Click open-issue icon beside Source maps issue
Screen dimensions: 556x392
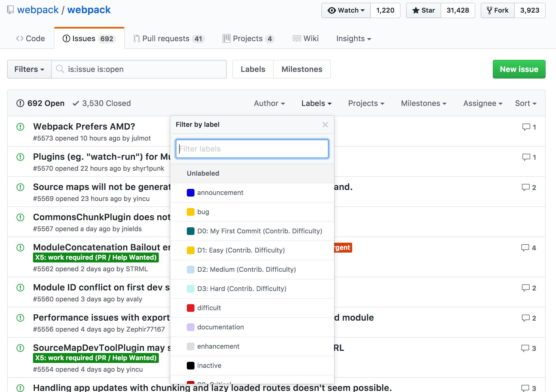point(20,187)
